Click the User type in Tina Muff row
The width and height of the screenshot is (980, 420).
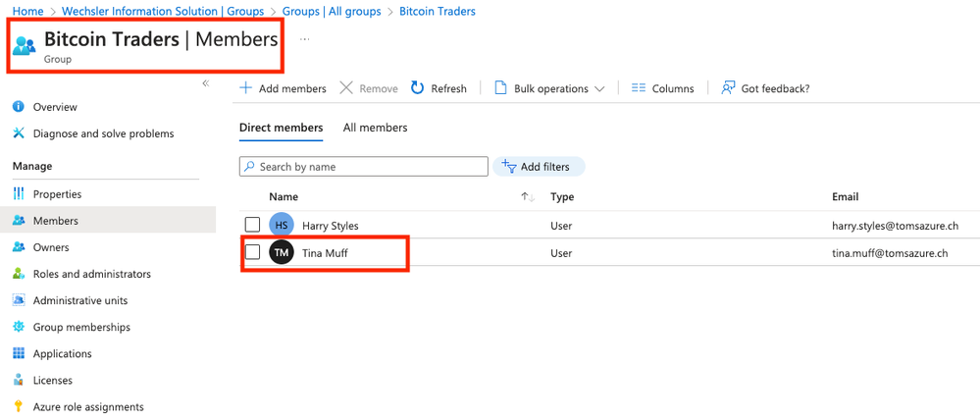tap(561, 253)
